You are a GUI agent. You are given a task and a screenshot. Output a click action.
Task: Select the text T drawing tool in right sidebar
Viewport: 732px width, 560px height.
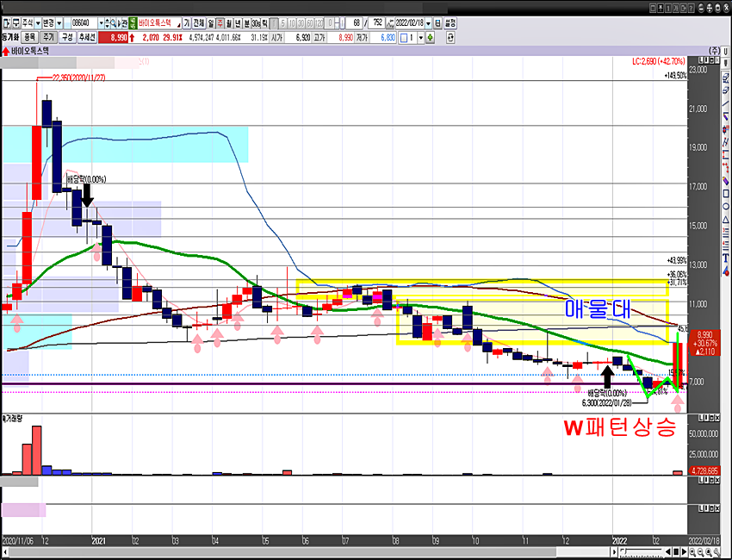pyautogui.click(x=726, y=258)
